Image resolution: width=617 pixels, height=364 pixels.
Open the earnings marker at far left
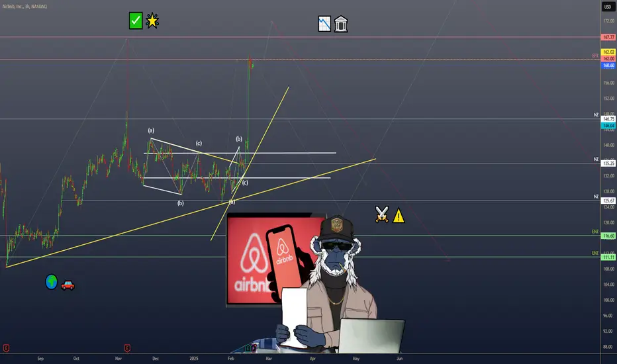6,348
